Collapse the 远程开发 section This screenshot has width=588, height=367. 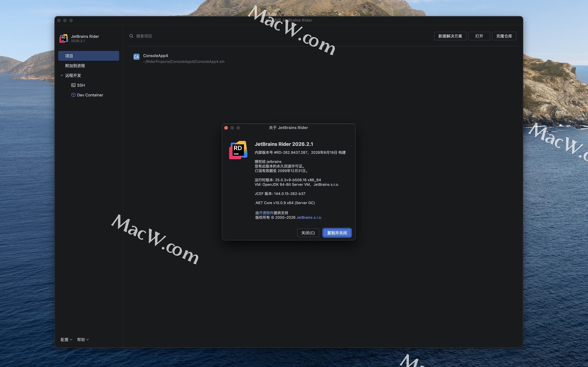[62, 75]
